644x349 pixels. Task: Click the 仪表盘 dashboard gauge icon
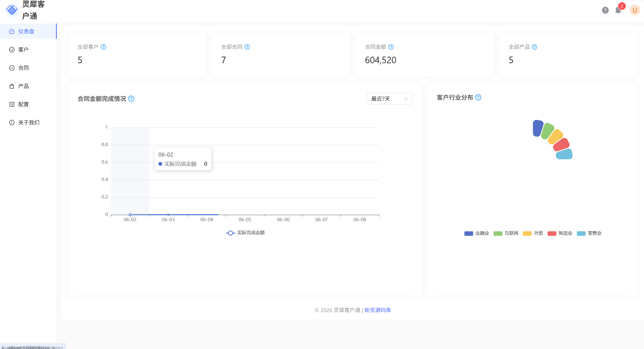click(12, 31)
